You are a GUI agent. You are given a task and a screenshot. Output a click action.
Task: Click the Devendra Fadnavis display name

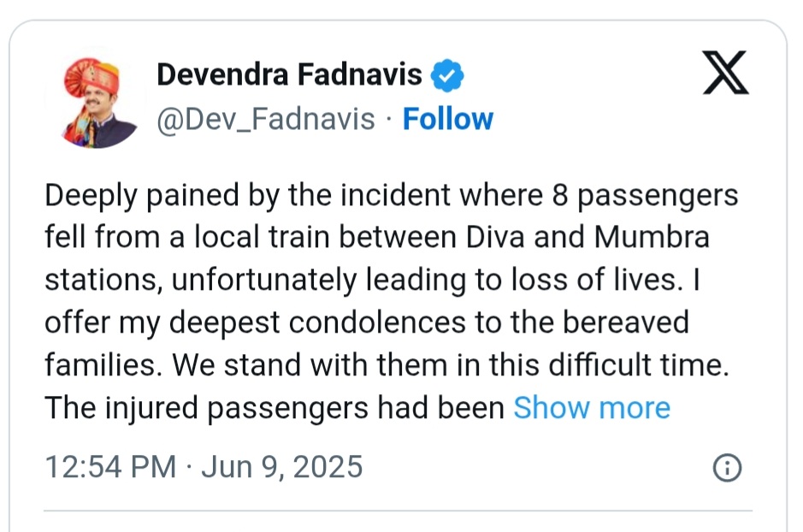pyautogui.click(x=289, y=75)
